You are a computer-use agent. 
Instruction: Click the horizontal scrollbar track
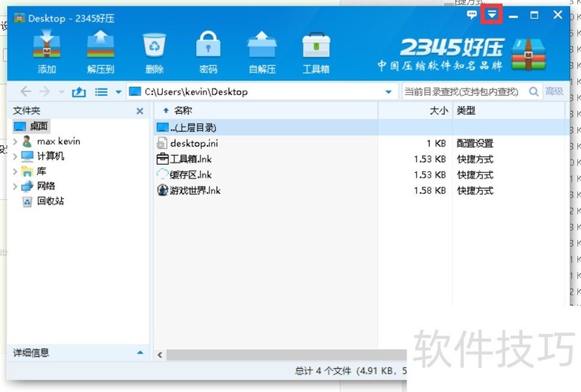click(x=286, y=355)
